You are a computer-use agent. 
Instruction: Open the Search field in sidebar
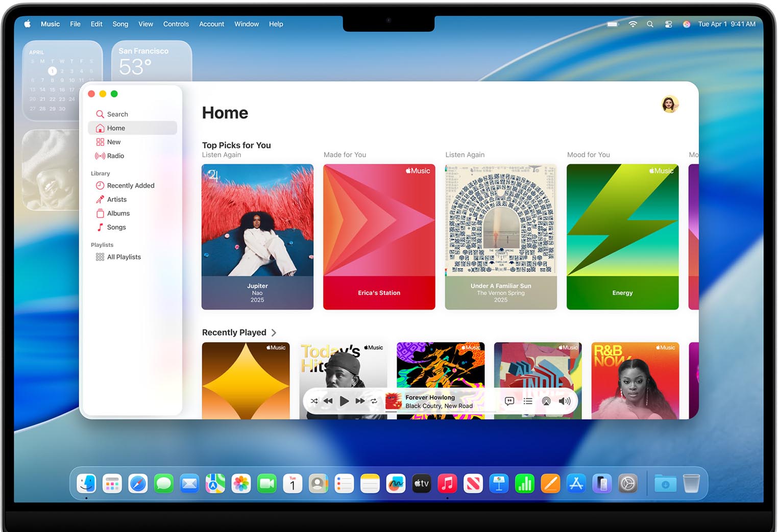[x=133, y=114]
